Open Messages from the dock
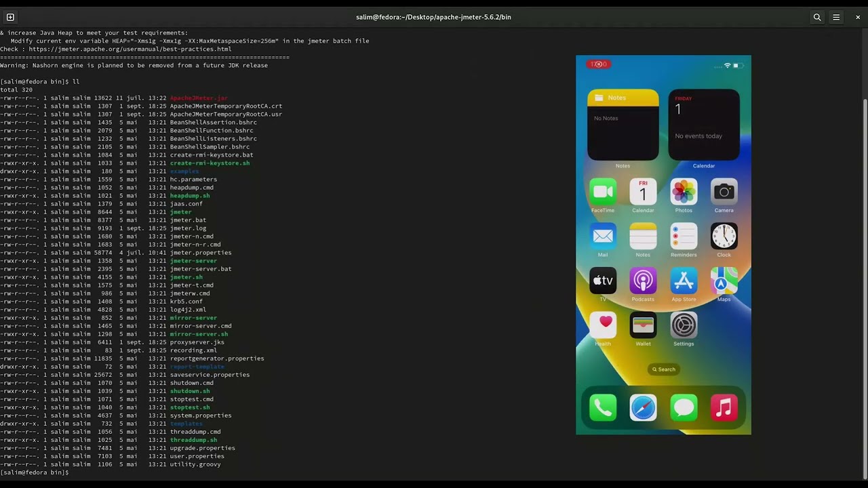Image resolution: width=868 pixels, height=488 pixels. point(684,407)
